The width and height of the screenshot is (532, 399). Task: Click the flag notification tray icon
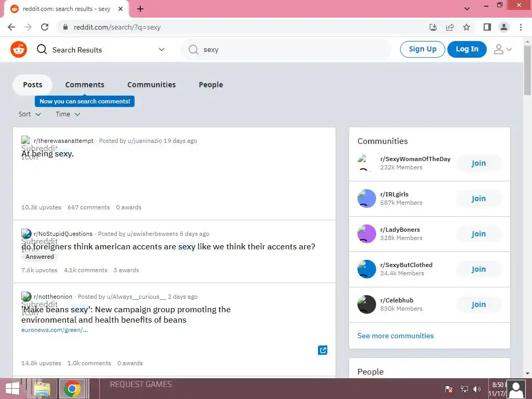[449, 389]
